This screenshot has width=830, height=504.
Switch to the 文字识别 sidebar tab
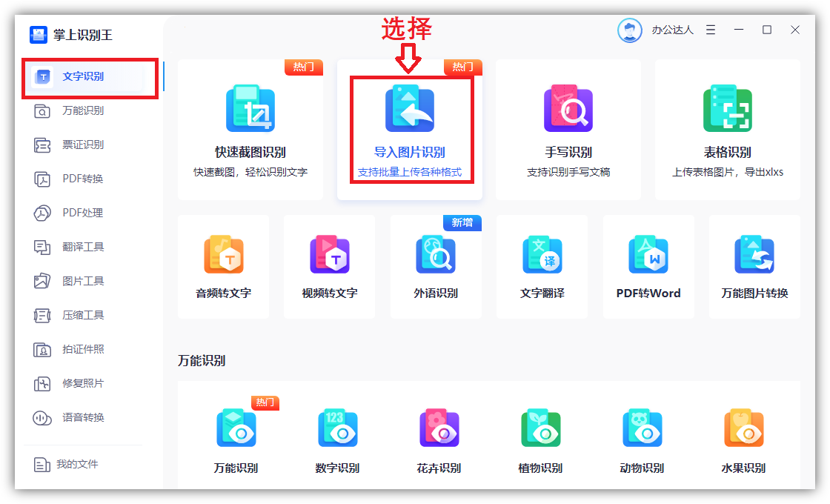[x=82, y=76]
